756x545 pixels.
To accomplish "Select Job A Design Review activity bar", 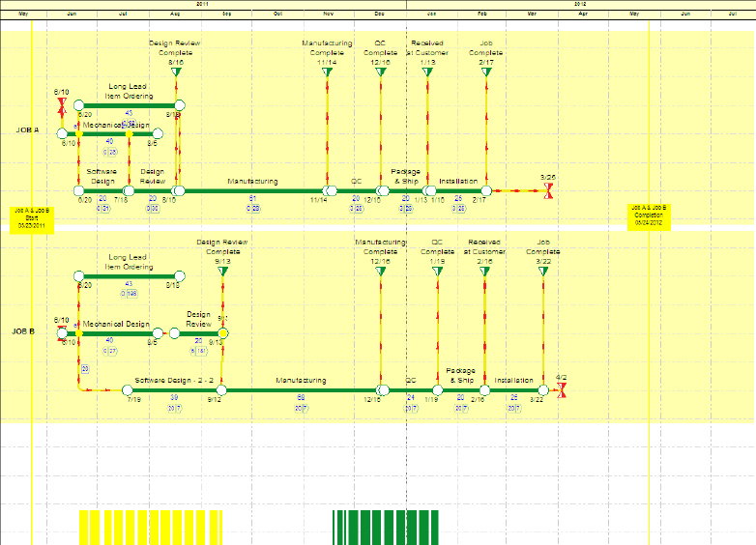I will click(x=153, y=190).
